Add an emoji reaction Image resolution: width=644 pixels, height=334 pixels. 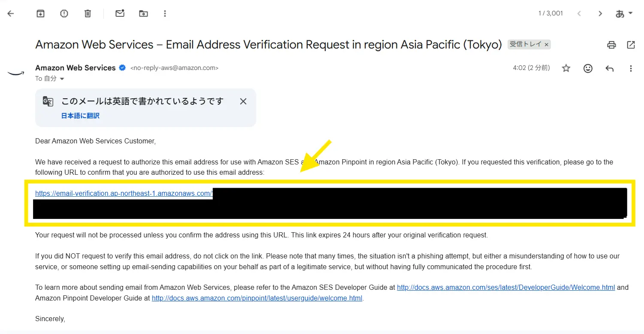point(588,68)
